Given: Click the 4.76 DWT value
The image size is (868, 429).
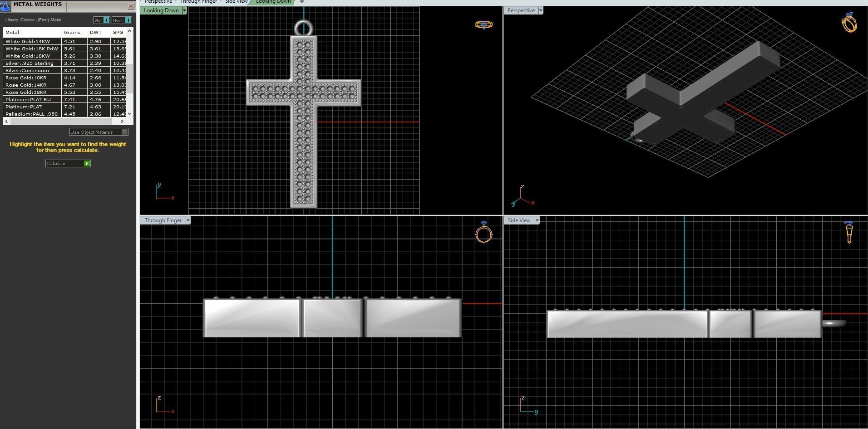Looking at the screenshot, I should tap(95, 99).
